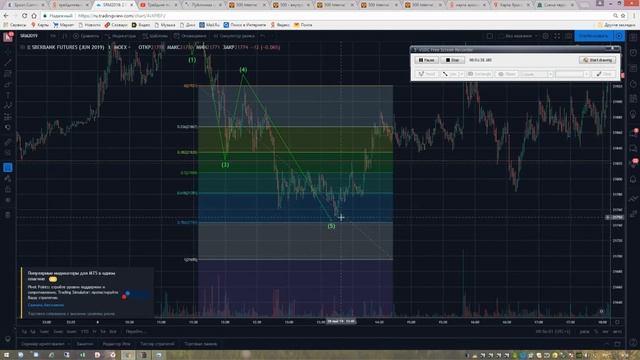Viewport: 640px width, 360px height.
Task: Select Pencil tool in VSDC recorder
Action: 427,74
